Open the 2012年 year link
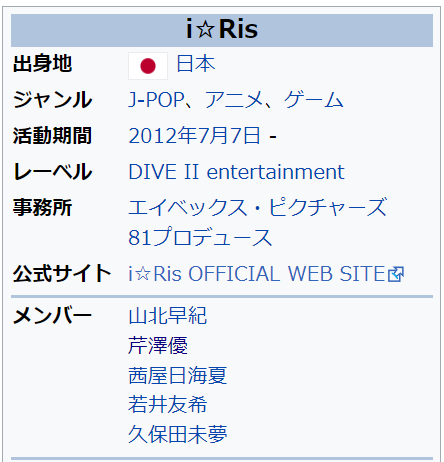Screen dimensions: 444x462 (162, 135)
